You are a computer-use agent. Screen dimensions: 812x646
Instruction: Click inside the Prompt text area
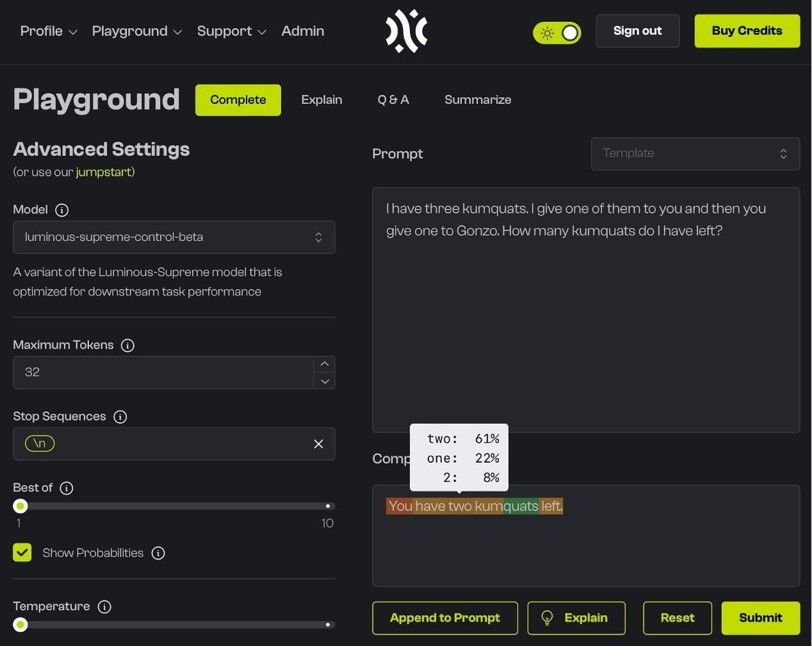585,320
